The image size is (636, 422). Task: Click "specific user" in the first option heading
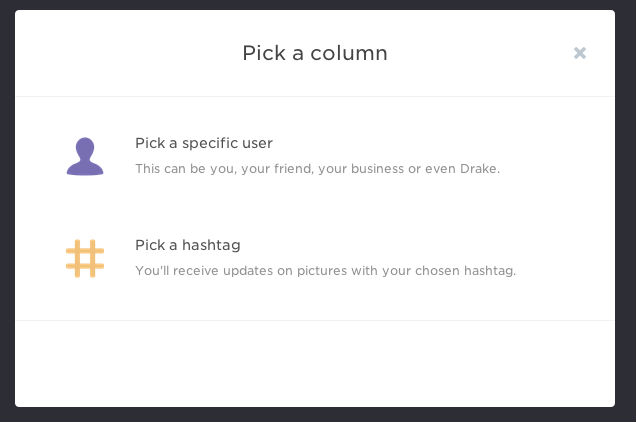(227, 143)
